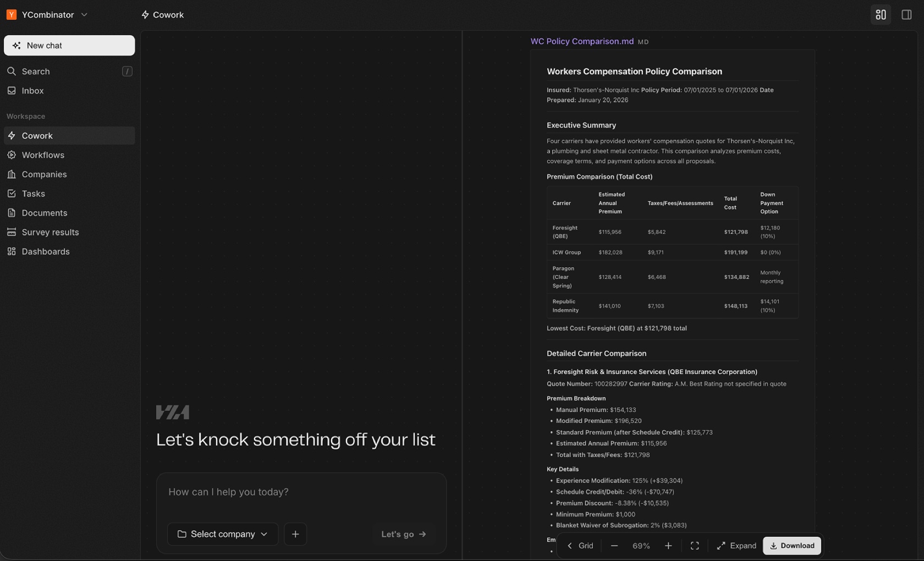Open the Select company dropdown
The image size is (924, 561).
click(x=223, y=534)
